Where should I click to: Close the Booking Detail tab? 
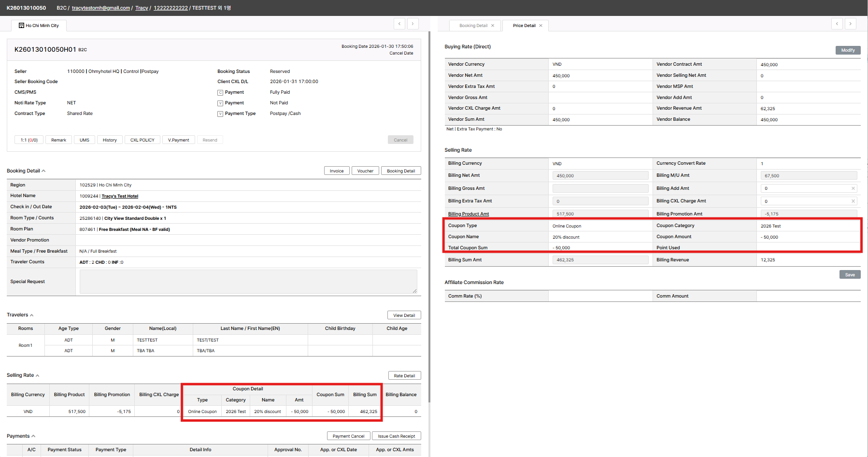(x=493, y=26)
